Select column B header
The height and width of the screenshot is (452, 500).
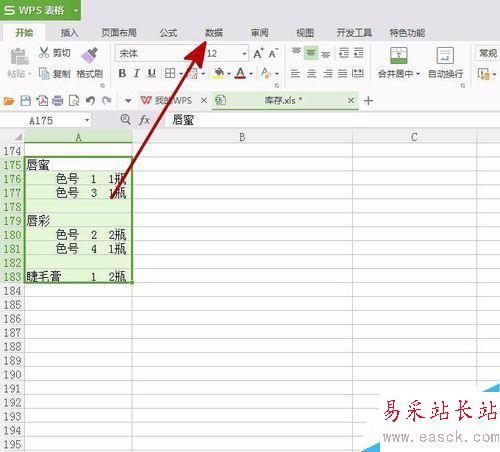tap(242, 137)
